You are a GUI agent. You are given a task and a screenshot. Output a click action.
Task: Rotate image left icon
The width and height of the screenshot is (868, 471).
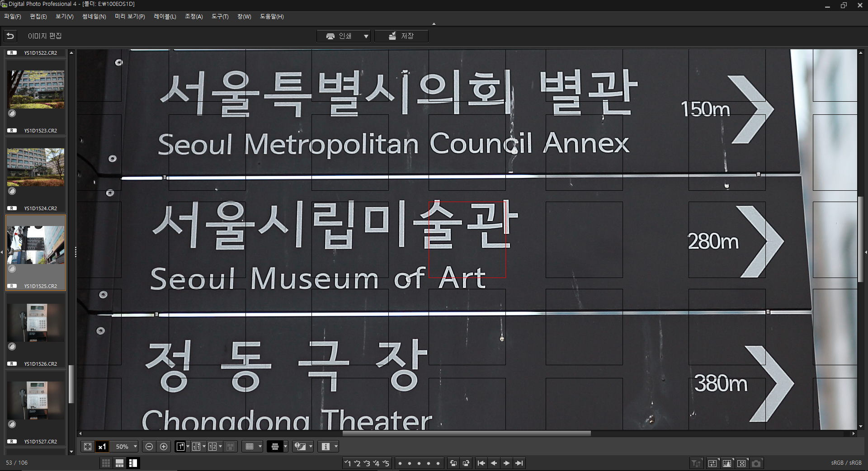tap(453, 463)
